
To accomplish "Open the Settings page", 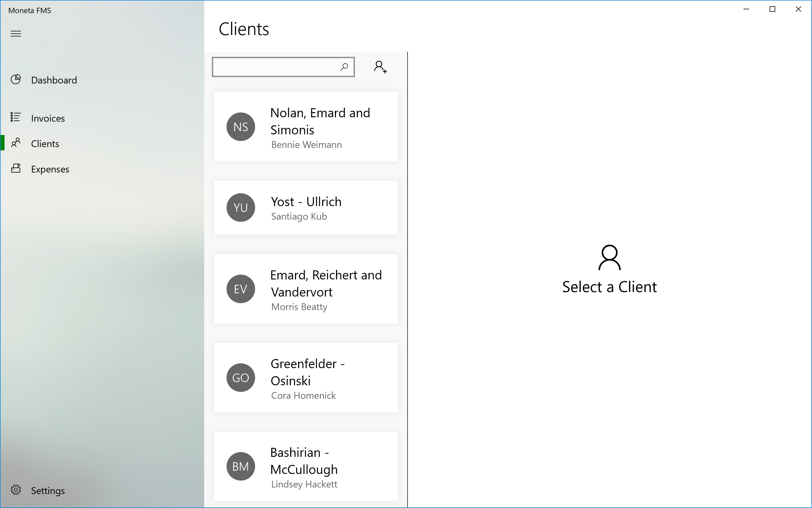I will coord(48,490).
